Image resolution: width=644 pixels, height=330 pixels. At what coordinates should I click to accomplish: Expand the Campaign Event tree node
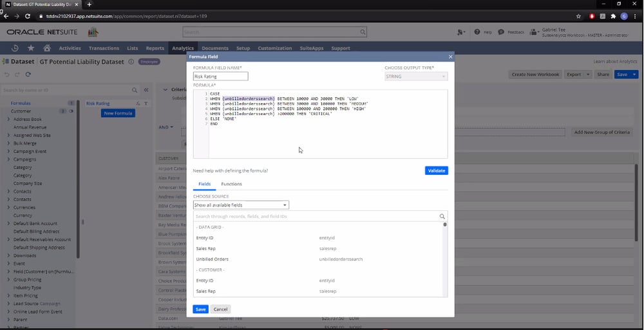tap(8, 151)
